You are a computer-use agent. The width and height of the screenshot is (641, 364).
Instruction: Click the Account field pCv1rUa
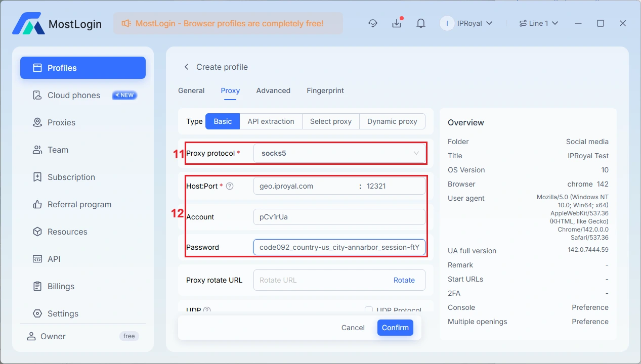[x=339, y=217]
